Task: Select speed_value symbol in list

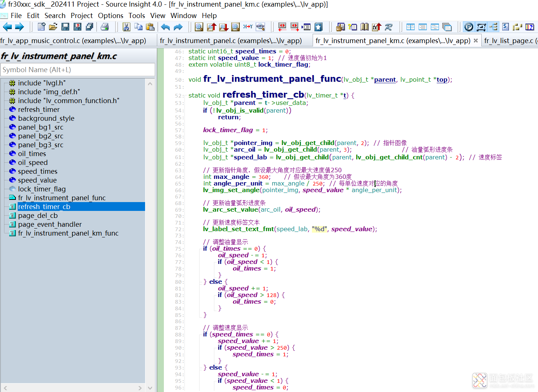Action: (37, 180)
